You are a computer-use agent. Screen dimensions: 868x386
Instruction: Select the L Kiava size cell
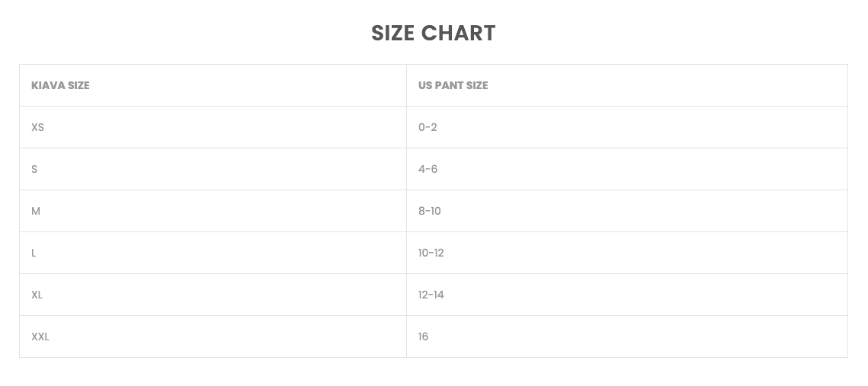pos(34,253)
